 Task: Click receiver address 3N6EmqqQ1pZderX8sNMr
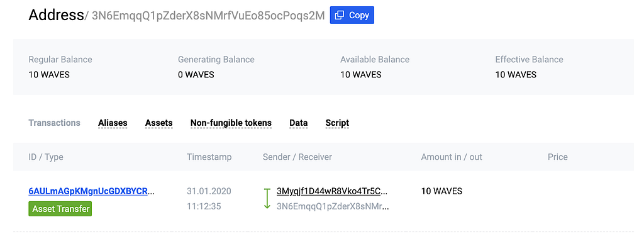coord(333,206)
